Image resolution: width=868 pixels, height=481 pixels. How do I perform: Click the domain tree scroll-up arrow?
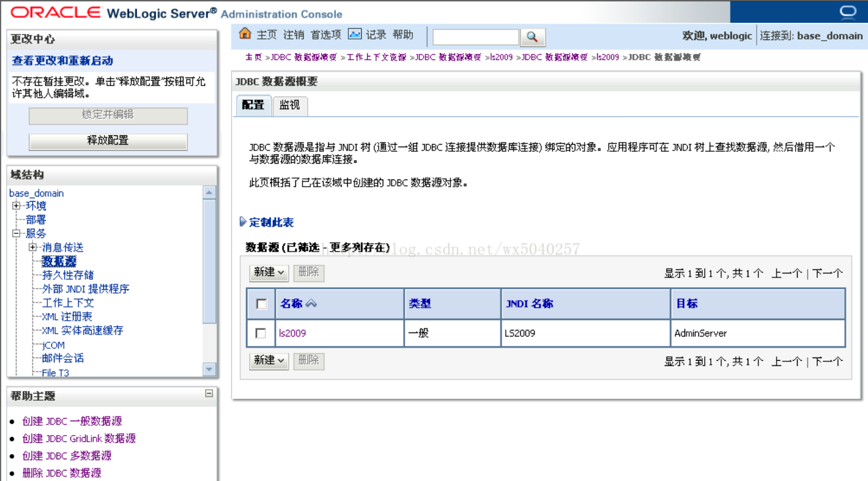(210, 193)
